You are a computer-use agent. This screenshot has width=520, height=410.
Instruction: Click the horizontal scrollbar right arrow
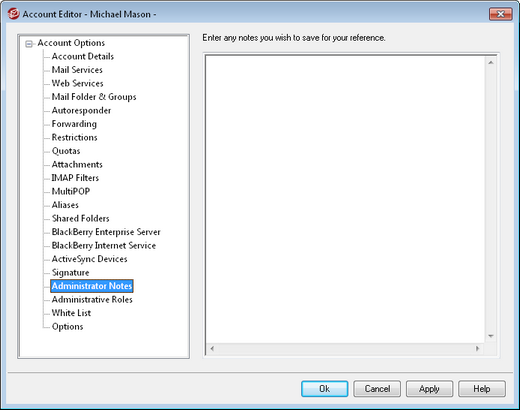[477, 349]
